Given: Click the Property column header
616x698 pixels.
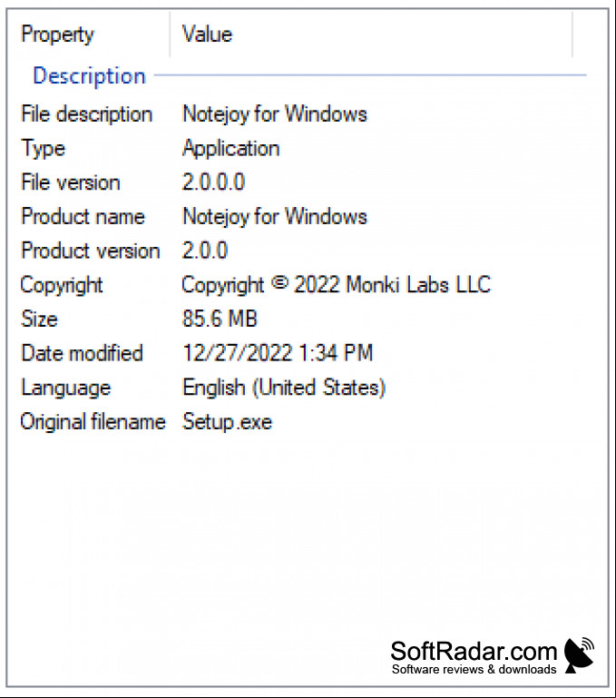Looking at the screenshot, I should click(x=58, y=34).
